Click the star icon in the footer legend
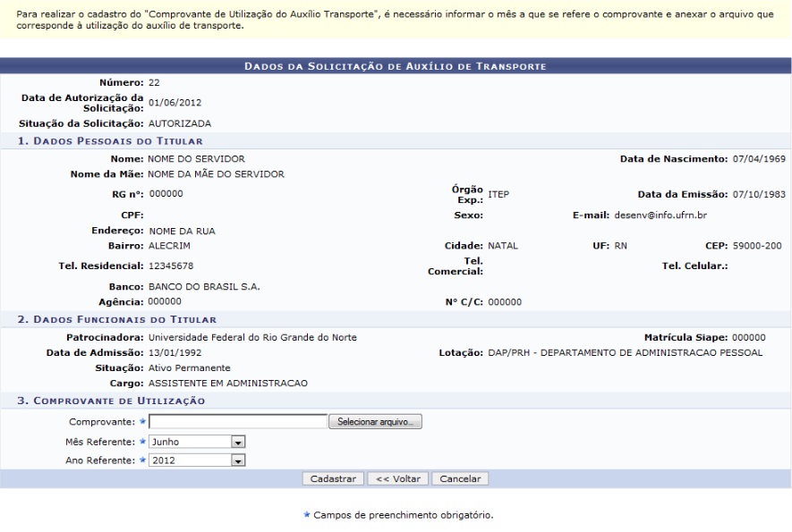792x532 pixels. (x=309, y=515)
